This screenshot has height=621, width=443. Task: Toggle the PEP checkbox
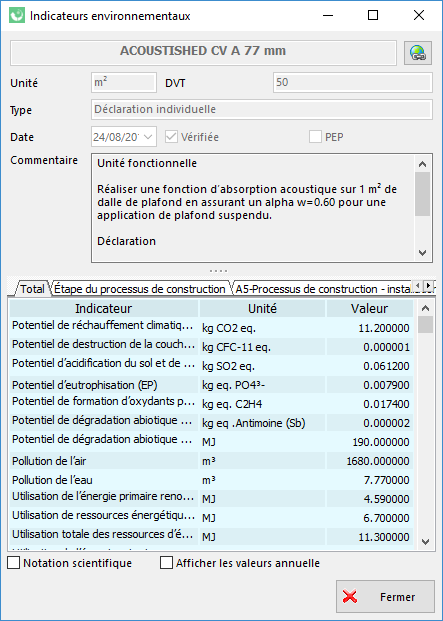tap(315, 137)
